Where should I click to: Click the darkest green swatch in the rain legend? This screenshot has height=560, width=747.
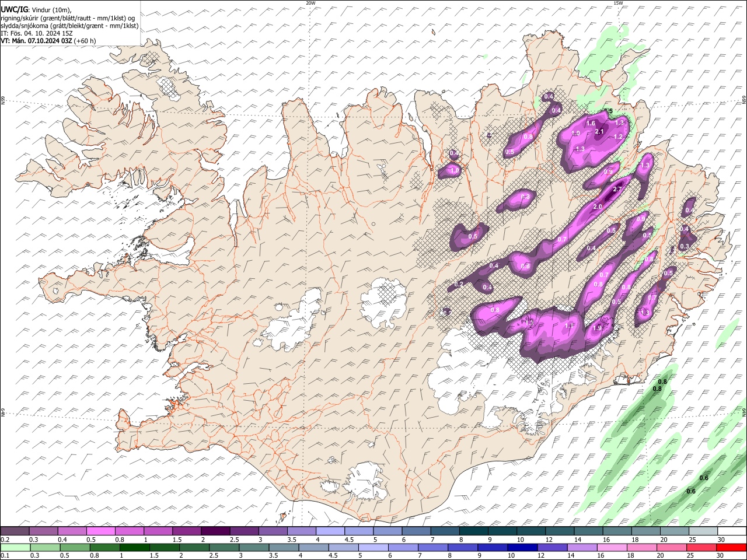point(134,547)
